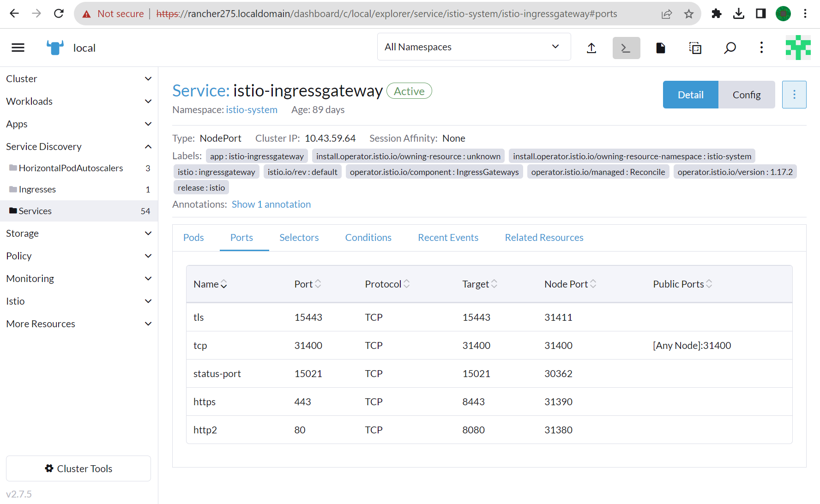Screen dimensions: 820x504
Task: Switch to the Config view
Action: [746, 95]
